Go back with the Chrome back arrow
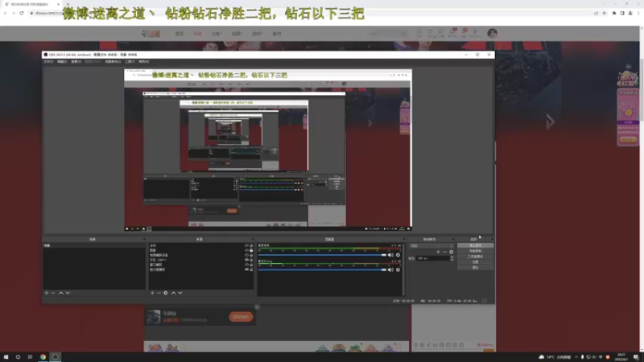This screenshot has width=644, height=362. 6,13
